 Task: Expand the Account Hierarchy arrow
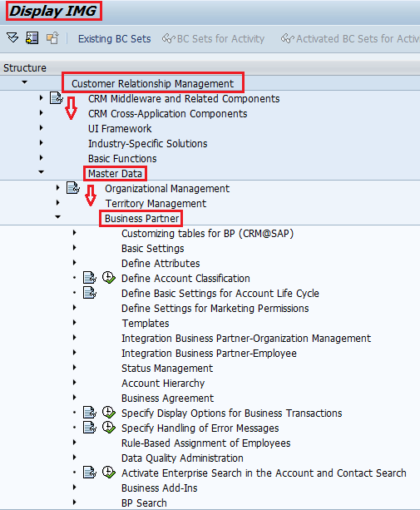click(x=75, y=382)
